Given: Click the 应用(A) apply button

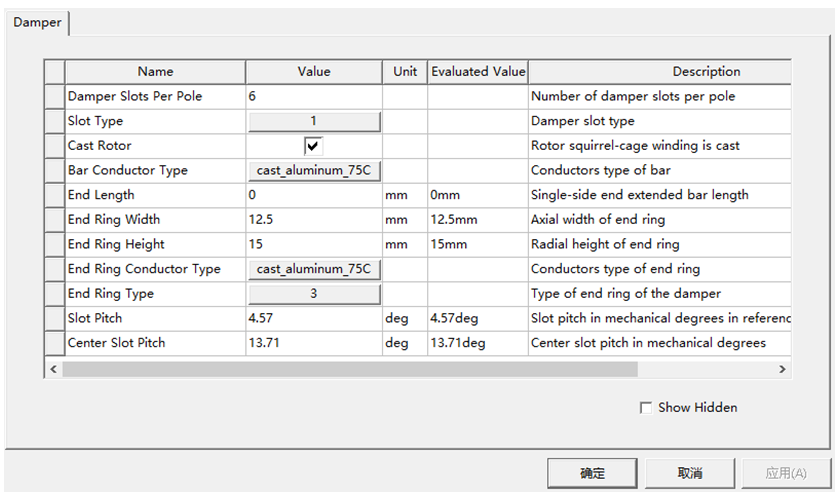Looking at the screenshot, I should [786, 473].
